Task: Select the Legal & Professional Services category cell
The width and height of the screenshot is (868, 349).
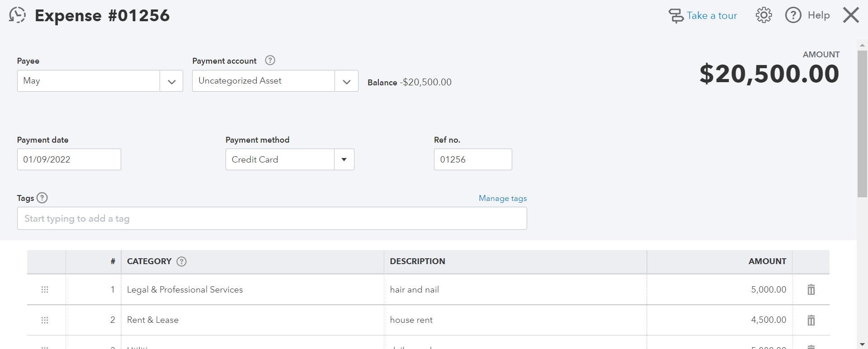Action: 185,290
